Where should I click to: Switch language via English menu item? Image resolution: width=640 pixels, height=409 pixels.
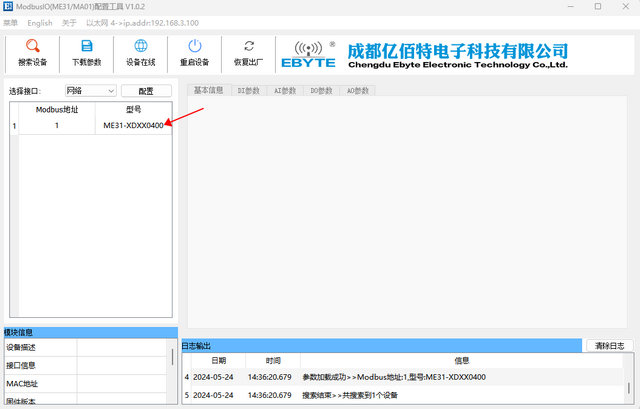40,22
